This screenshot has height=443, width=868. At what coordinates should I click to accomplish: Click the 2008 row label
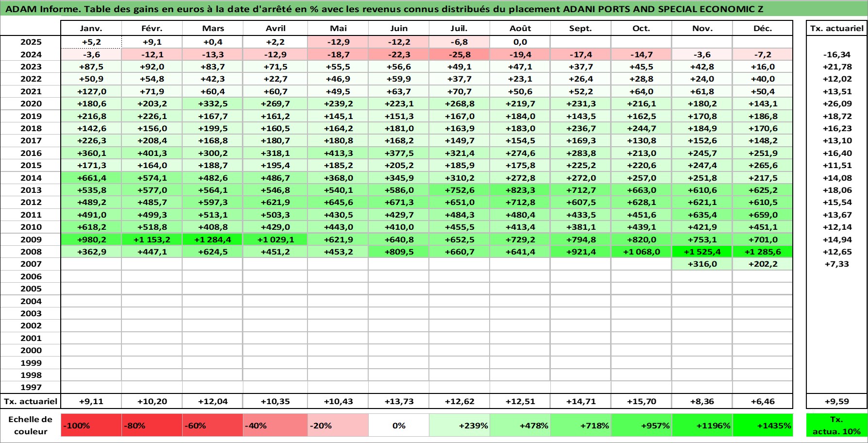(31, 252)
